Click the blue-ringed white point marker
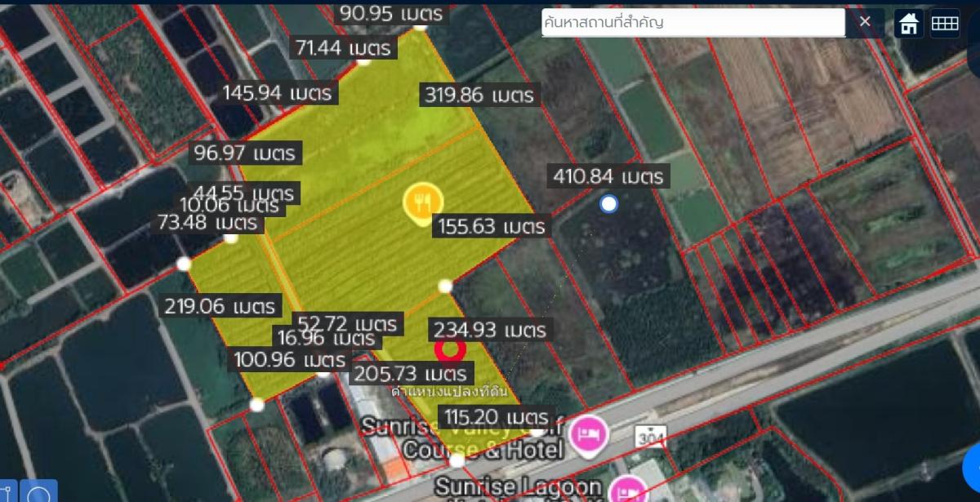The image size is (980, 502). click(x=608, y=204)
